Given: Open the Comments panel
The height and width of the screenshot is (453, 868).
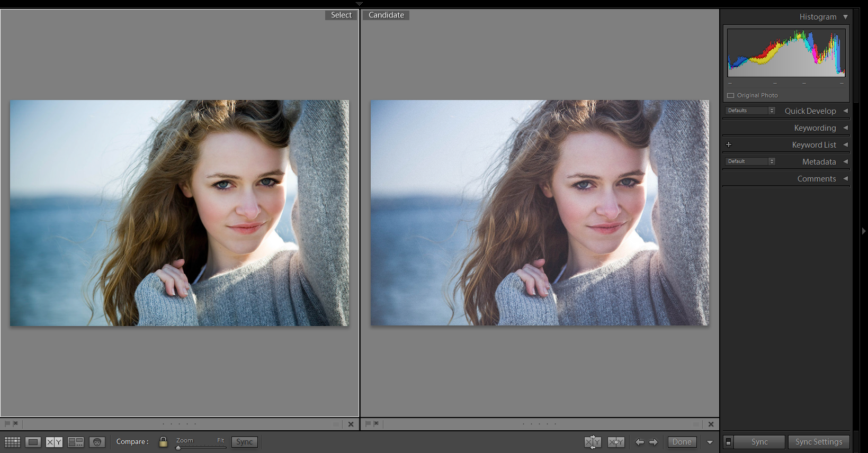Looking at the screenshot, I should 816,179.
